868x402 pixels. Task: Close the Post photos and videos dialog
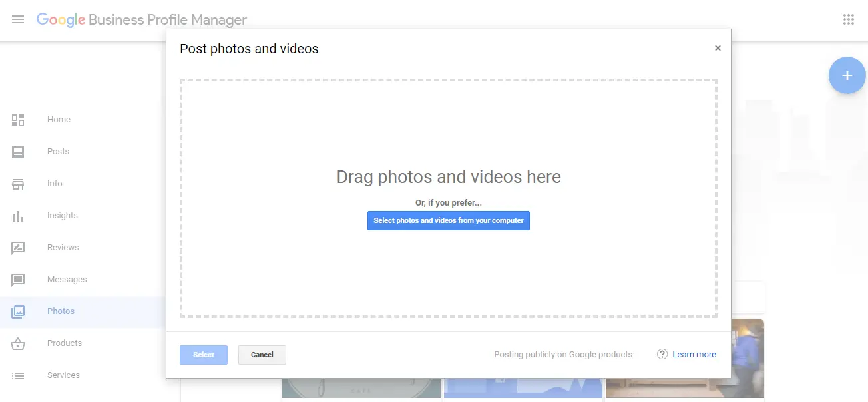[718, 47]
